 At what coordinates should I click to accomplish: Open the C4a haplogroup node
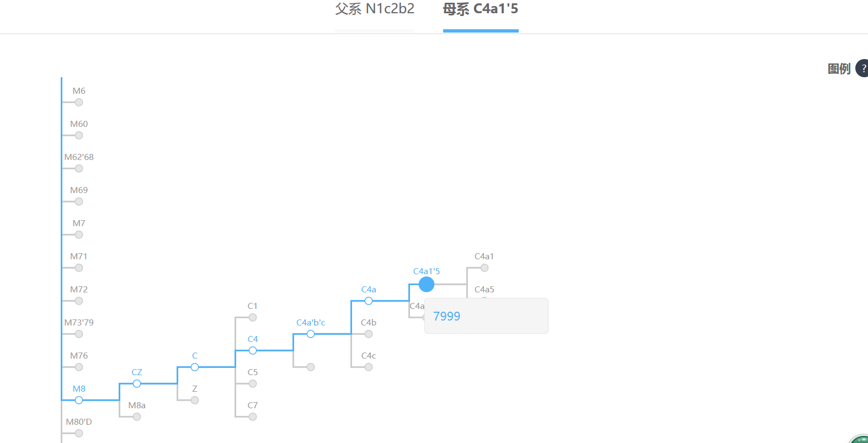[369, 301]
